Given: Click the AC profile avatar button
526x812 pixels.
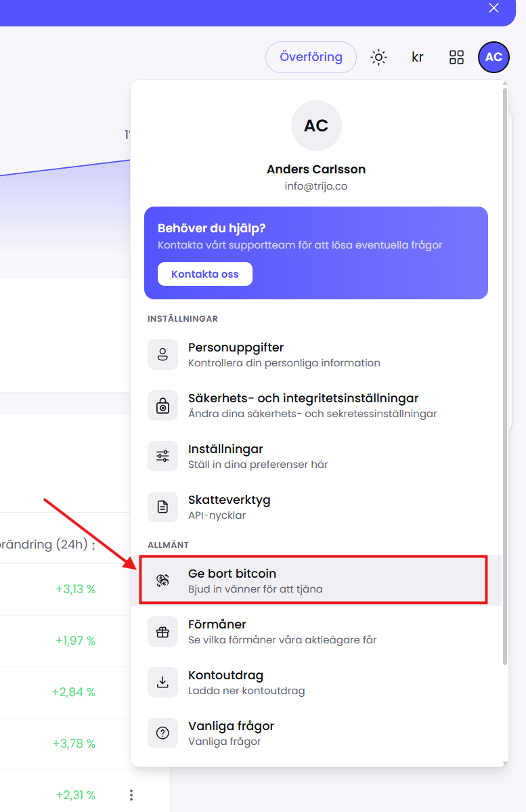Looking at the screenshot, I should (x=494, y=57).
